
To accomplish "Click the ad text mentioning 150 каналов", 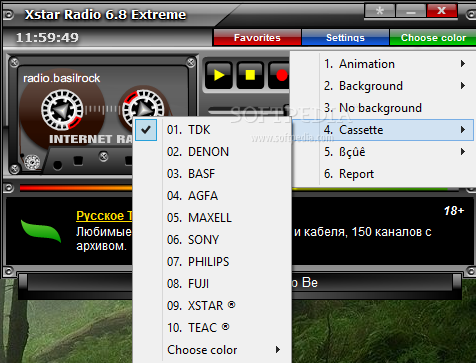I will (x=363, y=231).
